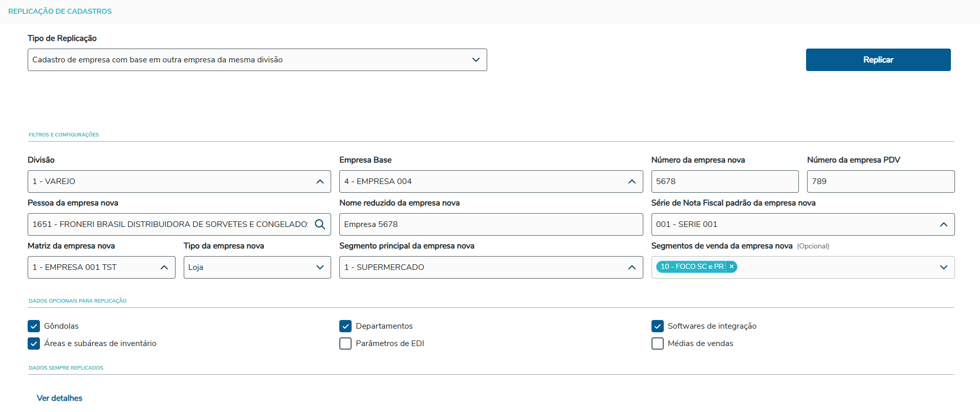Disable the Softwares de integração checkbox
This screenshot has height=412, width=980.
(x=658, y=326)
